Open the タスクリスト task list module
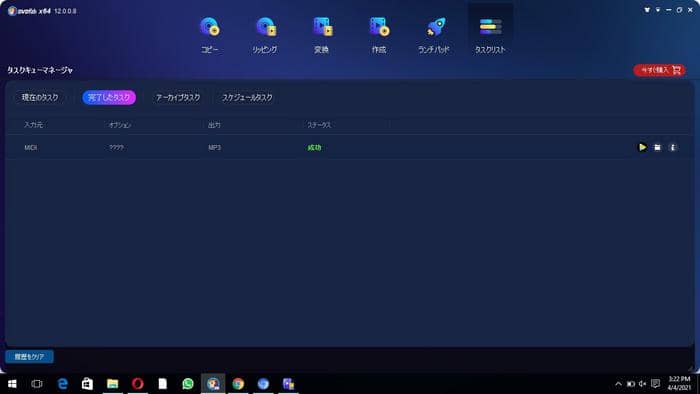The height and width of the screenshot is (394, 700). point(490,35)
